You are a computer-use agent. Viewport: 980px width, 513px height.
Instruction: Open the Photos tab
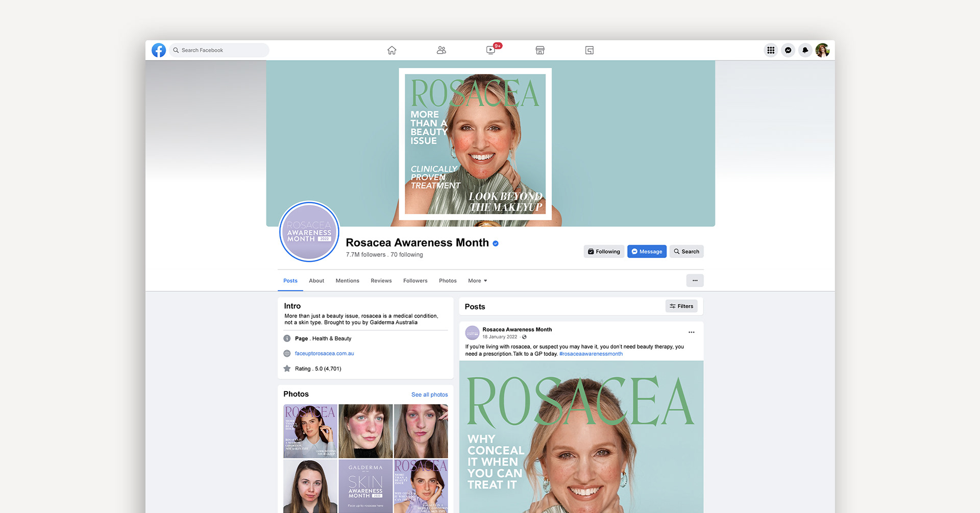pyautogui.click(x=448, y=281)
